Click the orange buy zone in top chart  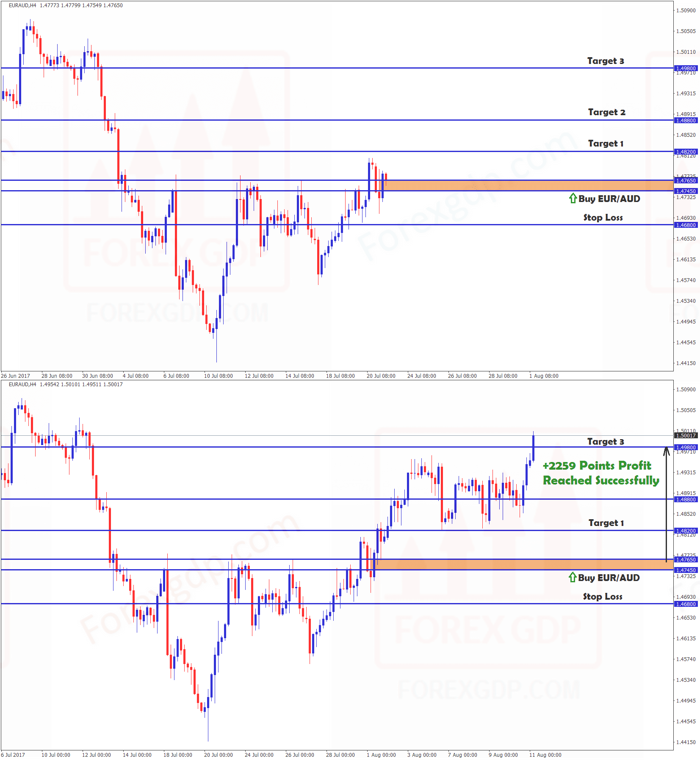(528, 185)
